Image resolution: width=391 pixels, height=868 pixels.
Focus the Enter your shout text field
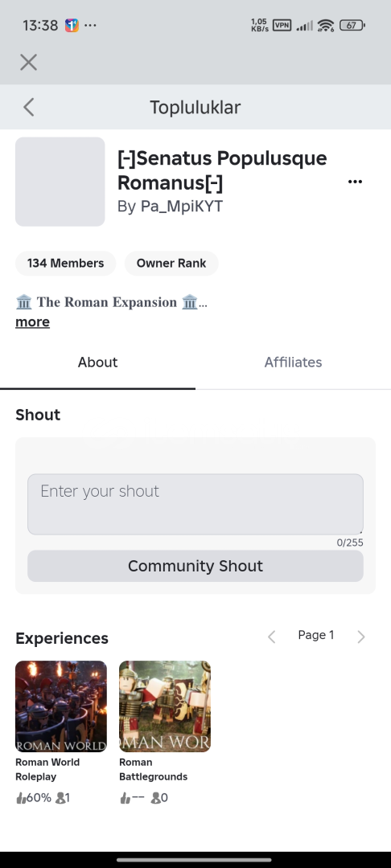tap(195, 504)
